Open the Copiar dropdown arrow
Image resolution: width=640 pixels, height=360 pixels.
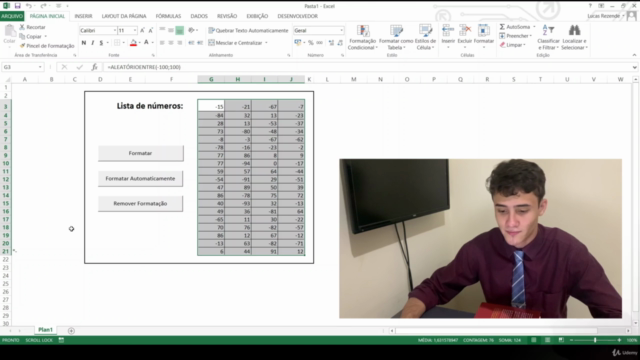point(45,36)
